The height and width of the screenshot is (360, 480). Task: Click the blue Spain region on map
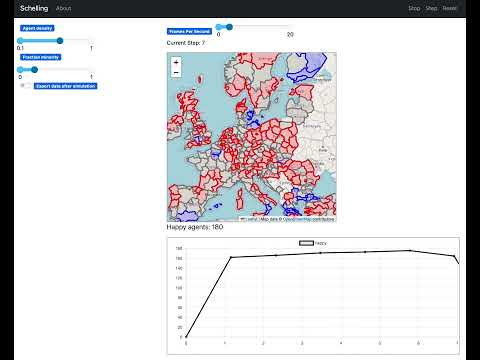point(187,216)
